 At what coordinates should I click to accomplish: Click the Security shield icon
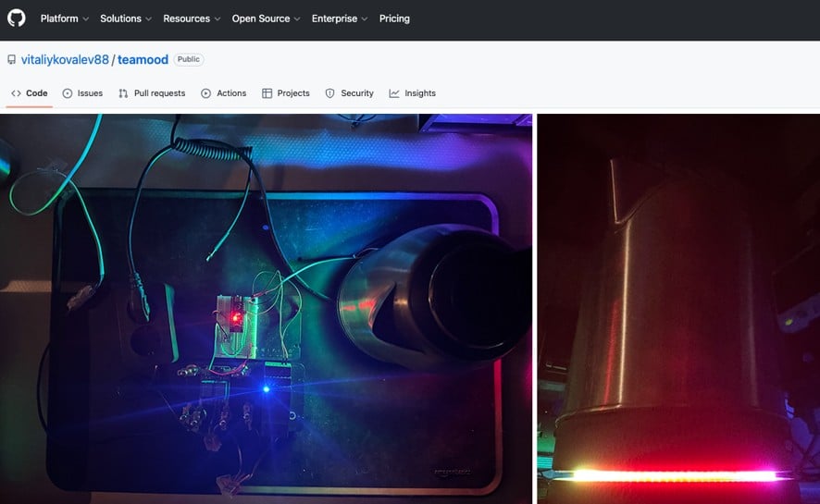coord(330,93)
